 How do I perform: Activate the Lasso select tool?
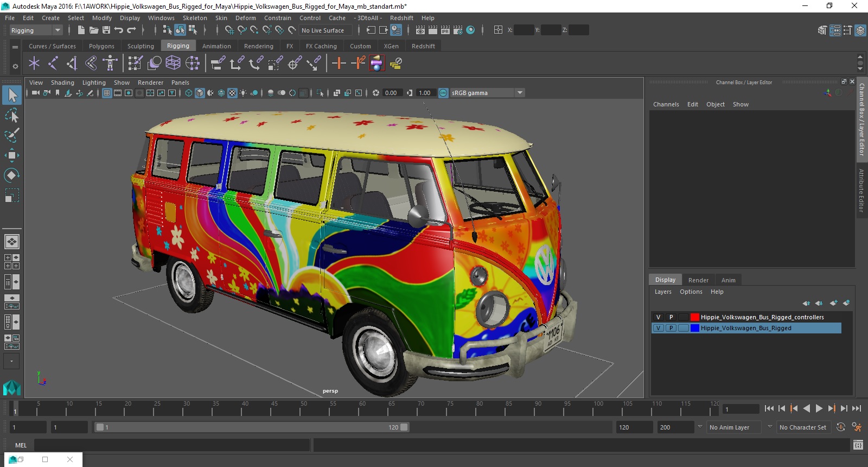point(12,115)
